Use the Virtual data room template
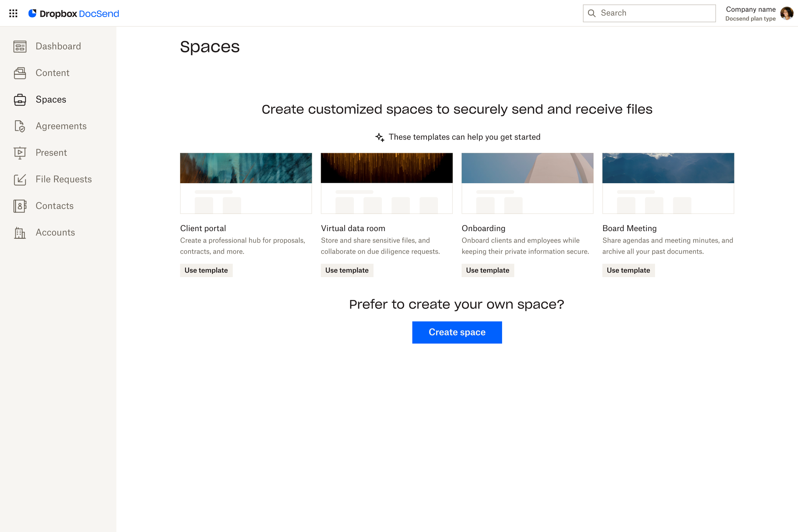The image size is (798, 532). [x=347, y=270]
